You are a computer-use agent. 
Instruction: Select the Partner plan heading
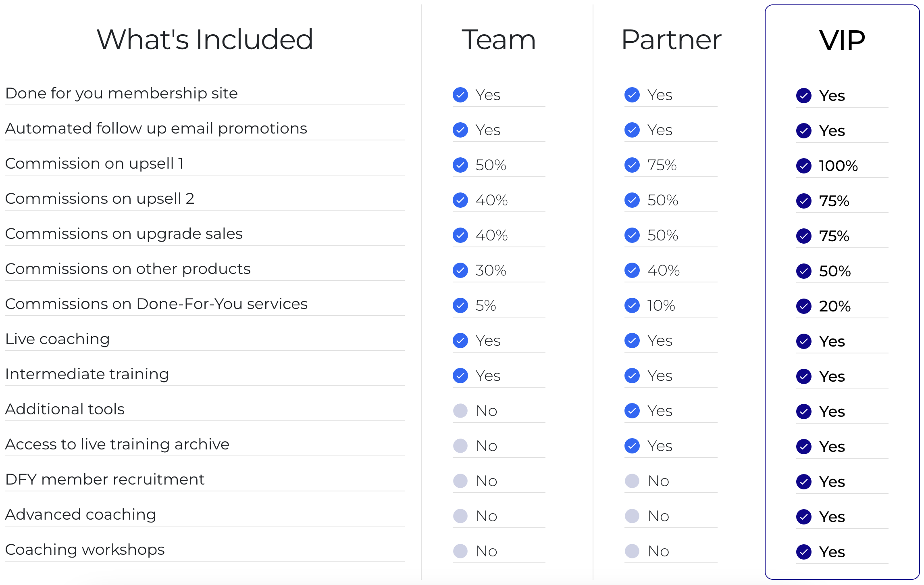671,40
